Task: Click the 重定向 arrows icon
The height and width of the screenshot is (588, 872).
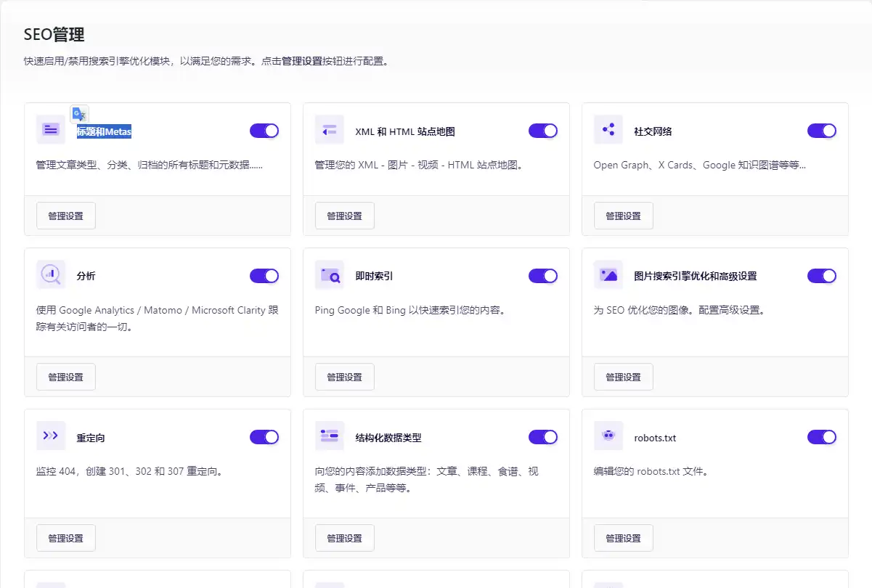Action: (x=49, y=436)
